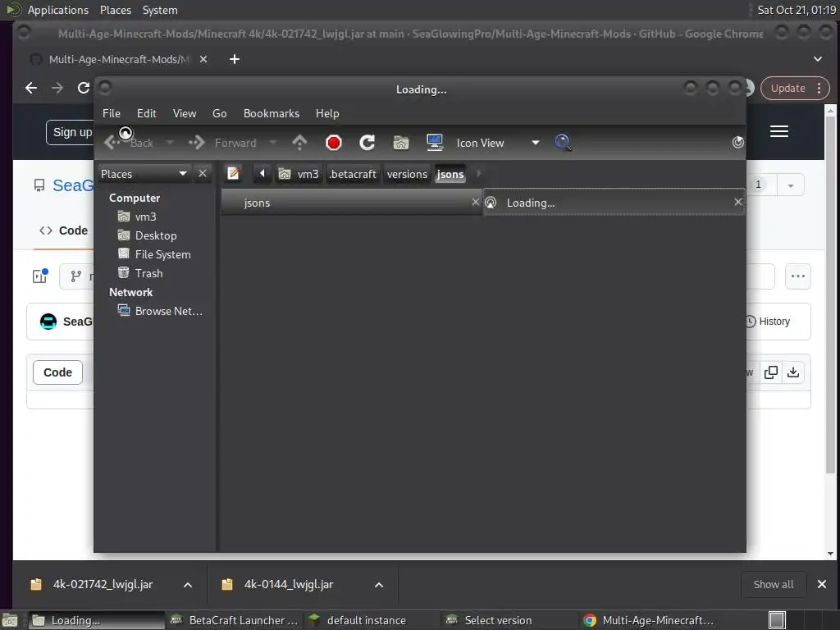
Task: Open the Computer location icon
Action: tap(435, 143)
